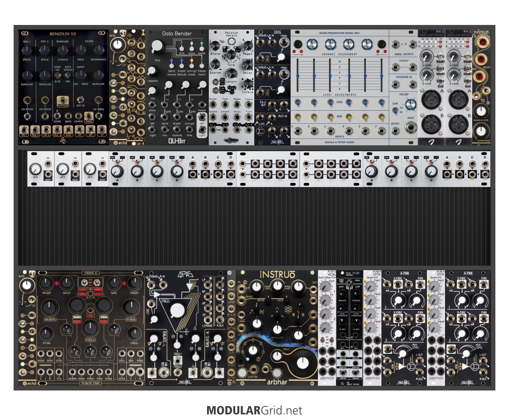Click the mix knob on Data Bender
Viewport: 509px width, 420px height.
[153, 90]
